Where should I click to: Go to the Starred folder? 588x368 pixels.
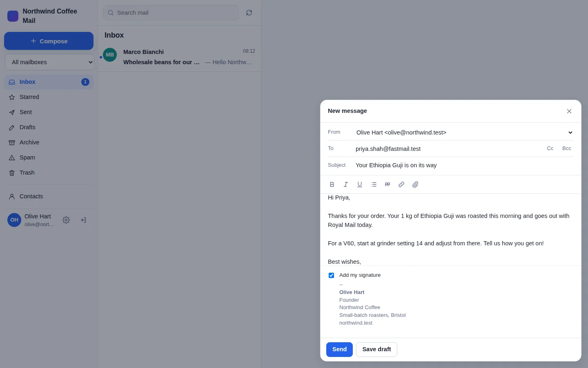click(x=49, y=97)
